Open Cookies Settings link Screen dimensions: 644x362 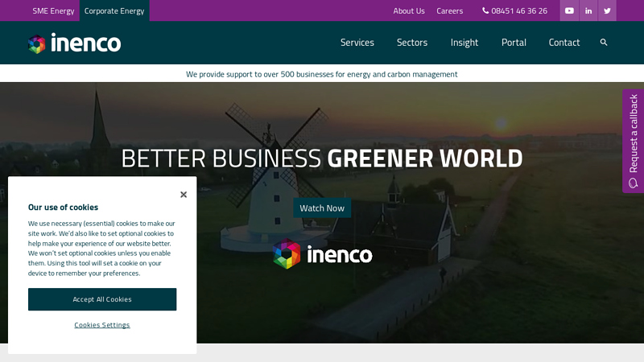coord(102,325)
